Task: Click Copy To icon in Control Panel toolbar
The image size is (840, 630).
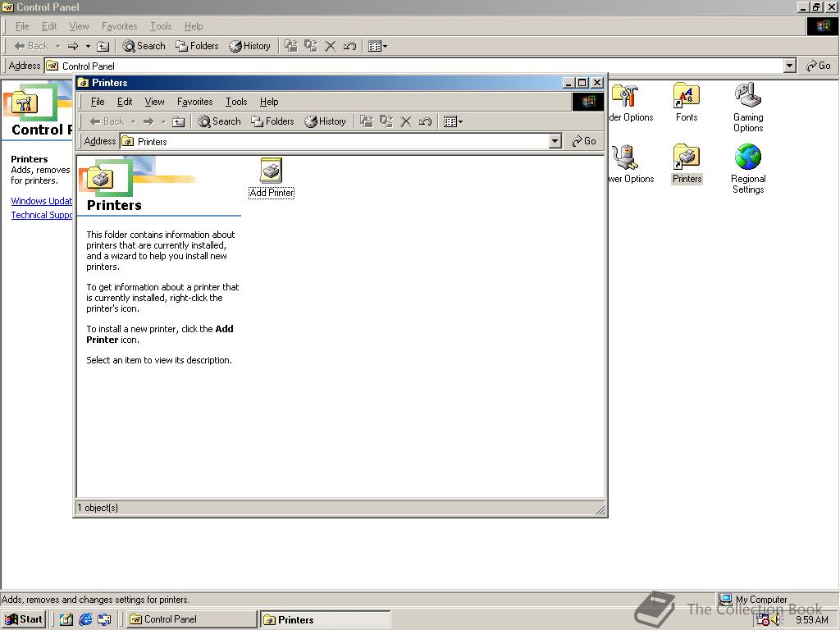Action: point(311,46)
